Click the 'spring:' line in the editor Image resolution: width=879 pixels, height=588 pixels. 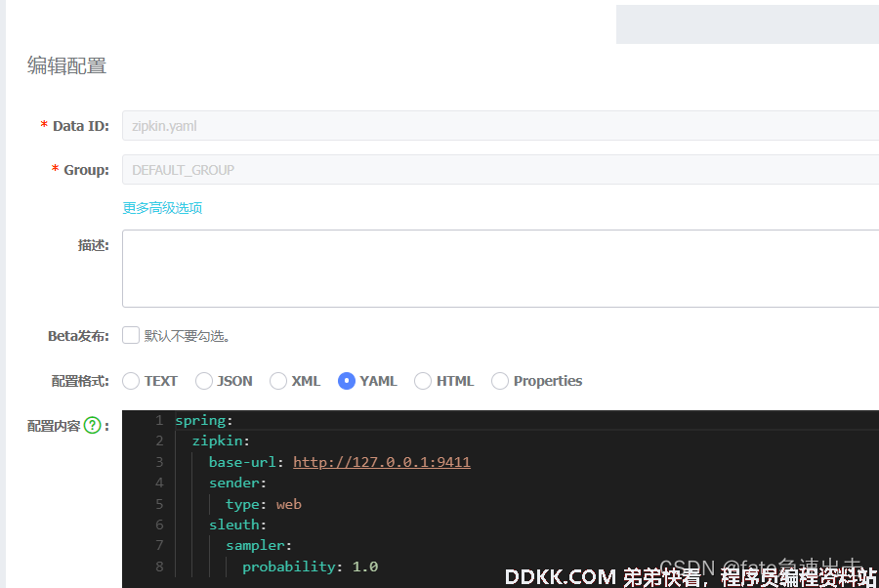coord(203,420)
